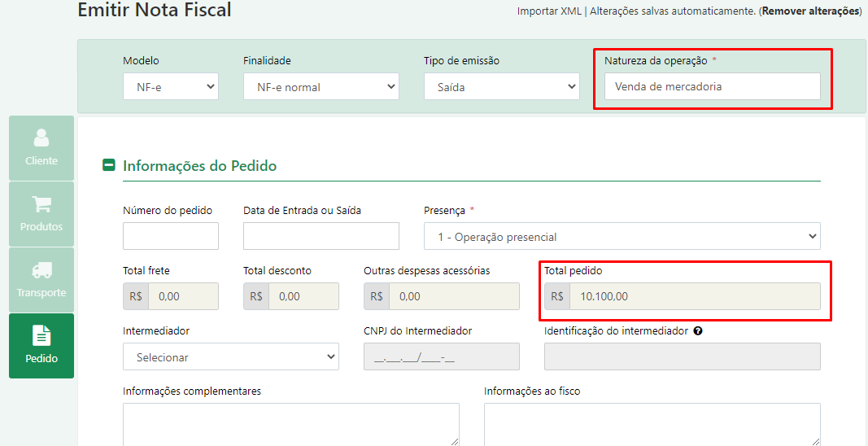
Task: Click the help icon beside Identificação do intermediador
Action: [x=698, y=330]
